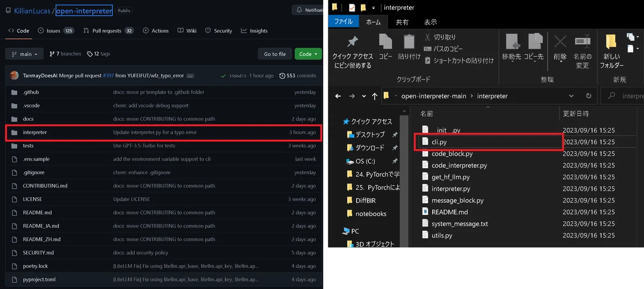Open the ファイル tab in Explorer
644x289 pixels.
point(343,21)
